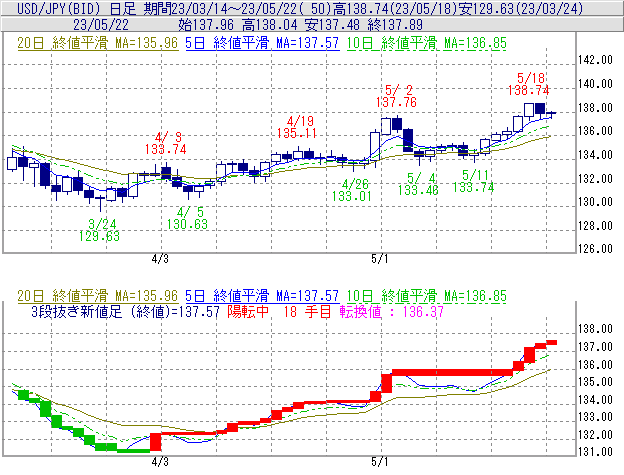Click the 5日 MA=137.57 legend above the 新値足 chart
The width and height of the screenshot is (624, 475).
click(262, 296)
